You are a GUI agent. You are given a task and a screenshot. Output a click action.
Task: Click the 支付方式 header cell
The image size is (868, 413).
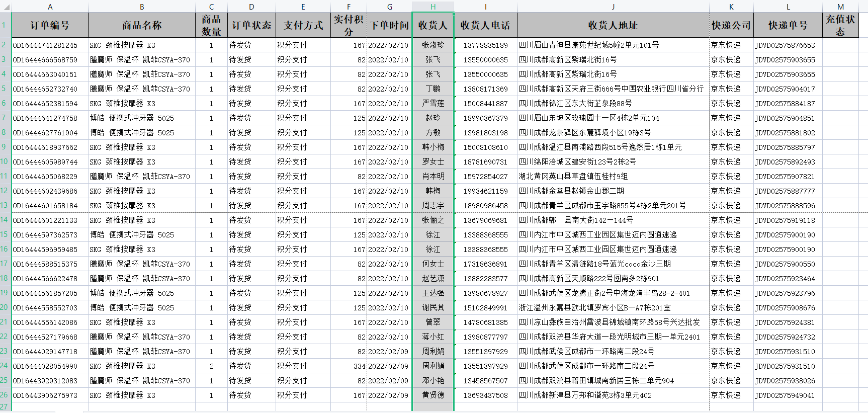pos(303,25)
